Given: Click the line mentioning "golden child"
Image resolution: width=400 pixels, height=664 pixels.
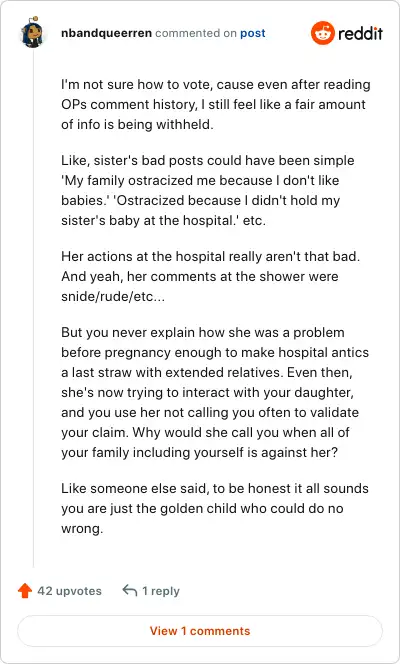Looking at the screenshot, I should [x=202, y=508].
